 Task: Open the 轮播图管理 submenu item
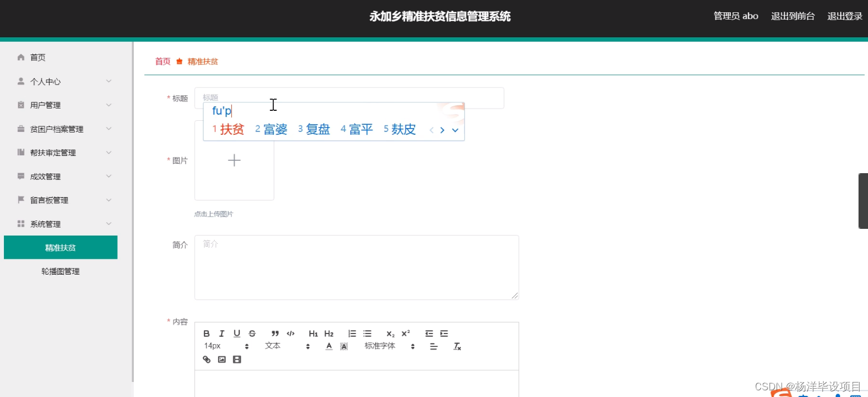(61, 272)
